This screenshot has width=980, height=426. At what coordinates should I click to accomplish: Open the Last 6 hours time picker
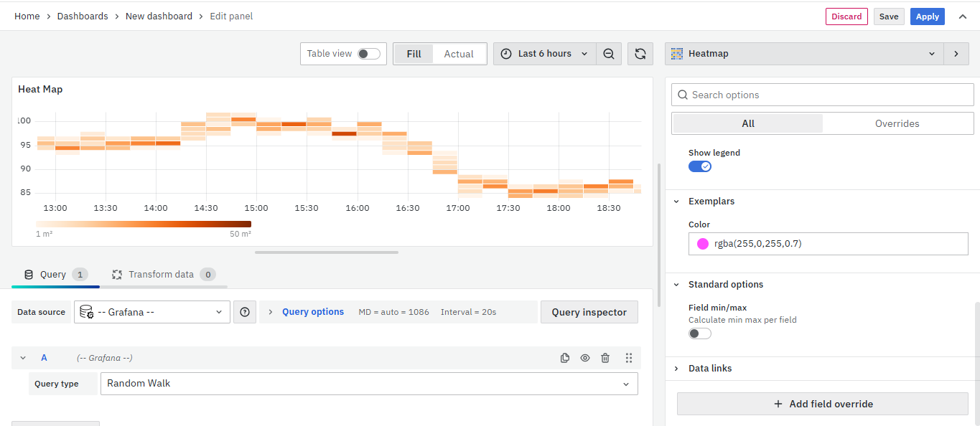pyautogui.click(x=544, y=54)
